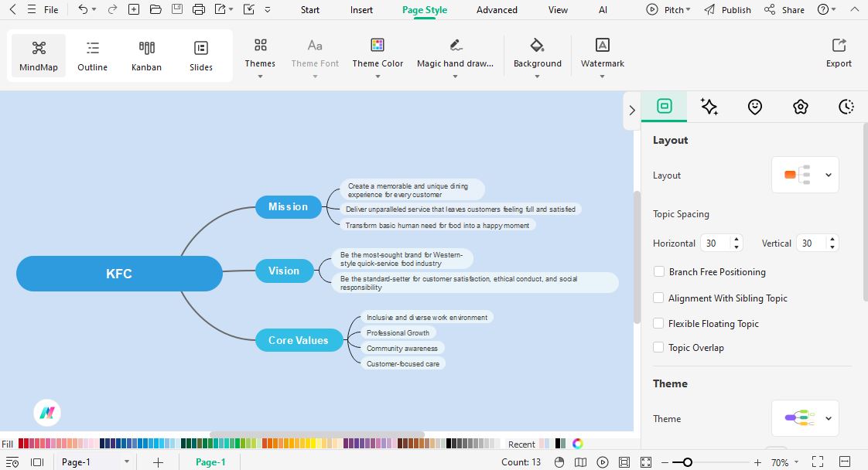Open the layout style panel tab
The height and width of the screenshot is (470, 868).
(665, 106)
